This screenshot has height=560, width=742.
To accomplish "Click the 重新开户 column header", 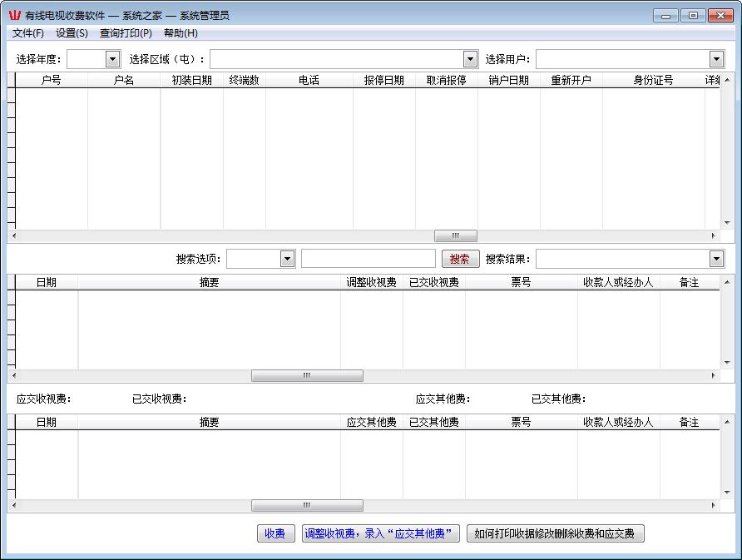I will [571, 80].
